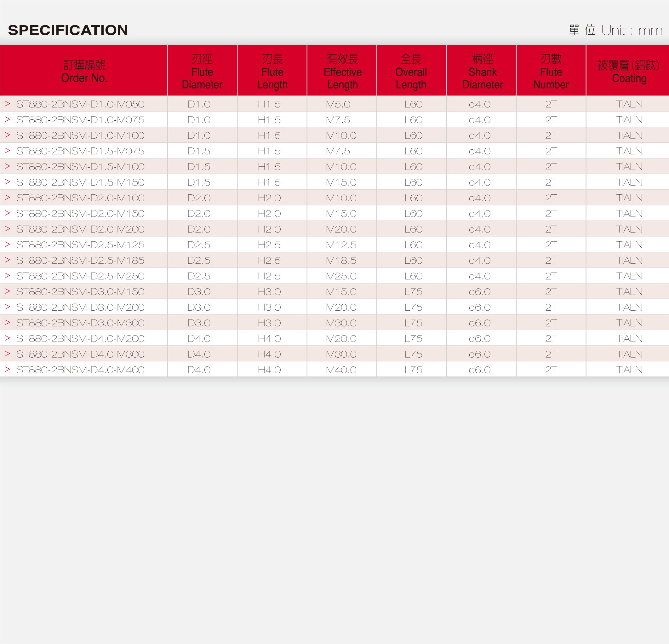Select order ST880-2BNSM-D1.5-M075
The image size is (669, 644).
coord(80,151)
